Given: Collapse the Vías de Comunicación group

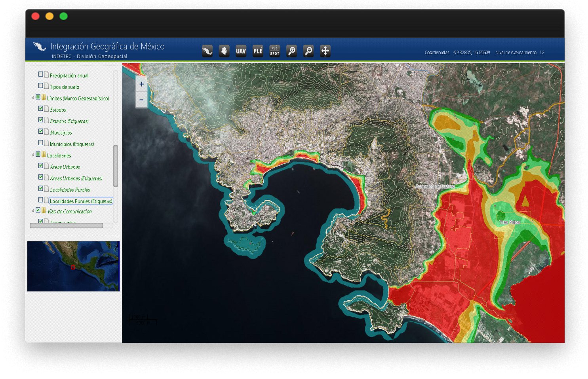Looking at the screenshot, I should pyautogui.click(x=33, y=211).
